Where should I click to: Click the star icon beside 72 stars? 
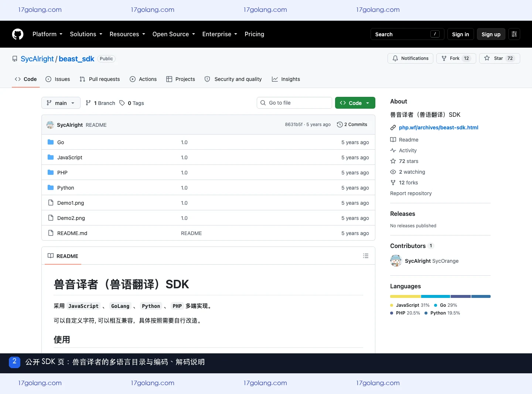pos(393,161)
